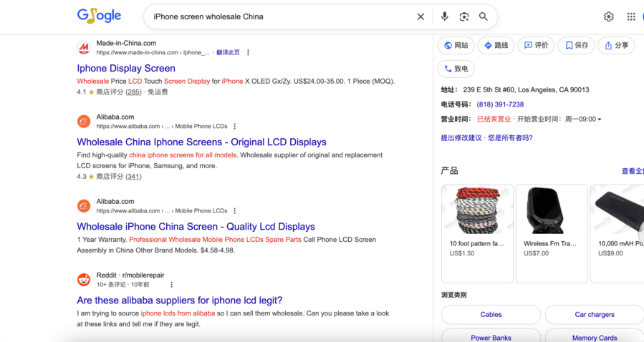Select Cables category chip
Viewport: 644px width, 342px height.
pos(491,315)
